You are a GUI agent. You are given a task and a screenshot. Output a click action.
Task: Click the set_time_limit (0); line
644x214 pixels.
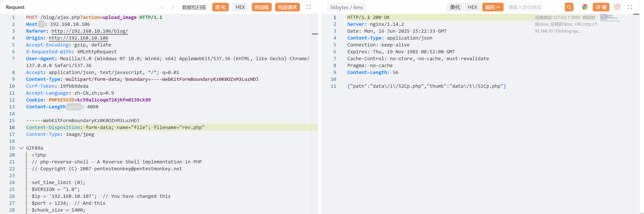click(58, 183)
